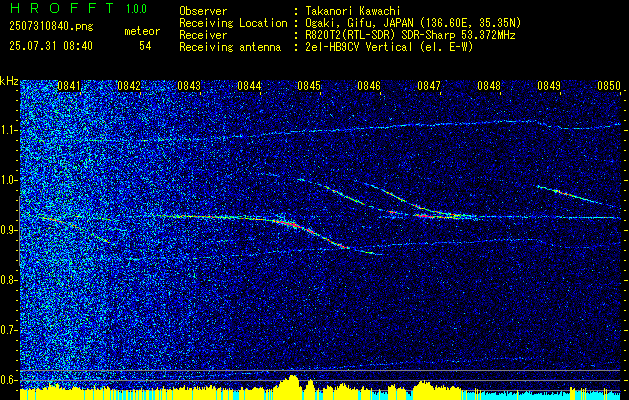
Task: Click the yellow power hump below 0847
Action: click(x=423, y=389)
